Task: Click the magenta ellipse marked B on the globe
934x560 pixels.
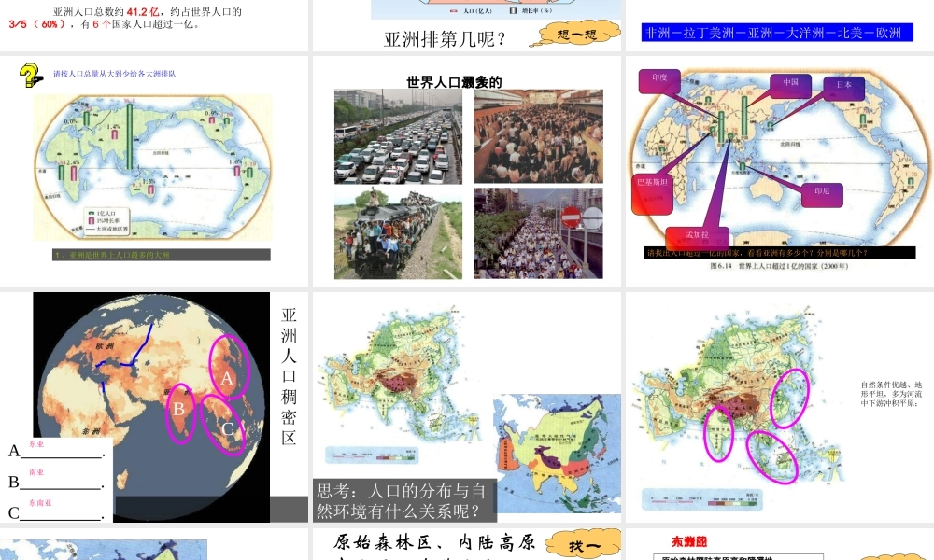Action: (180, 413)
